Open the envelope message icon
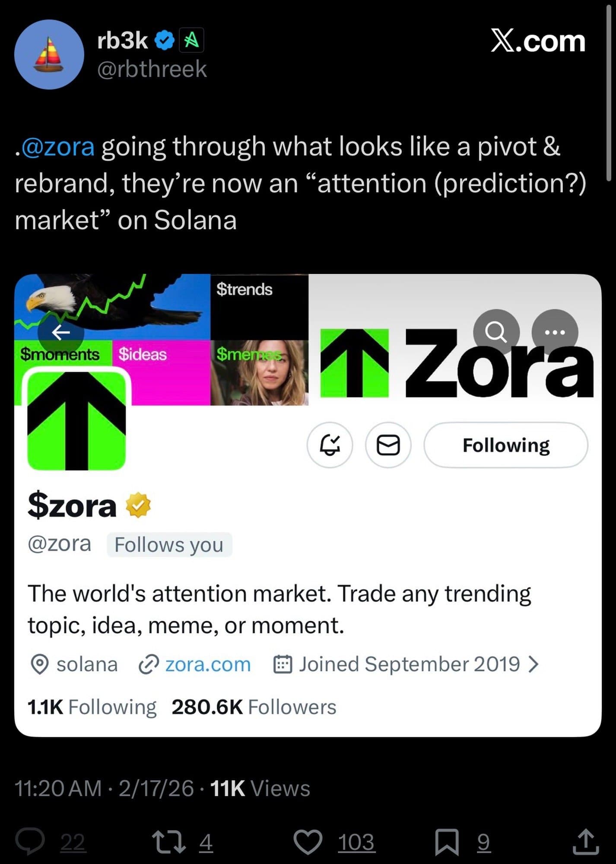The image size is (616, 864). pyautogui.click(x=388, y=445)
